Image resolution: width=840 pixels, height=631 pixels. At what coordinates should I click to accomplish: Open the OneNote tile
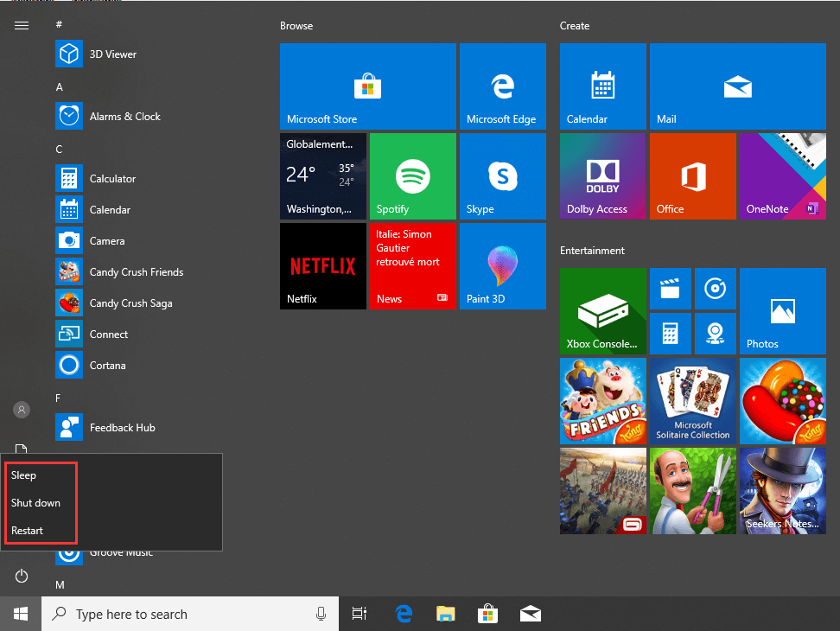click(783, 176)
